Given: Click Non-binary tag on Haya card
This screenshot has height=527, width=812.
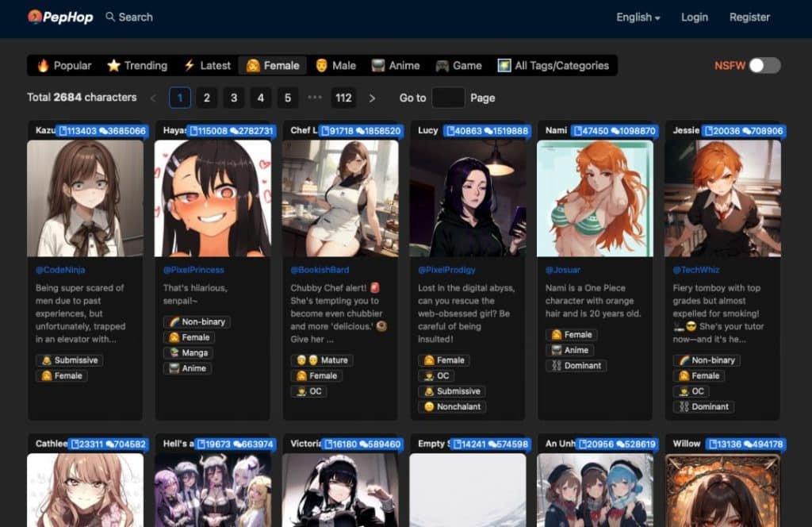Looking at the screenshot, I should tap(197, 321).
